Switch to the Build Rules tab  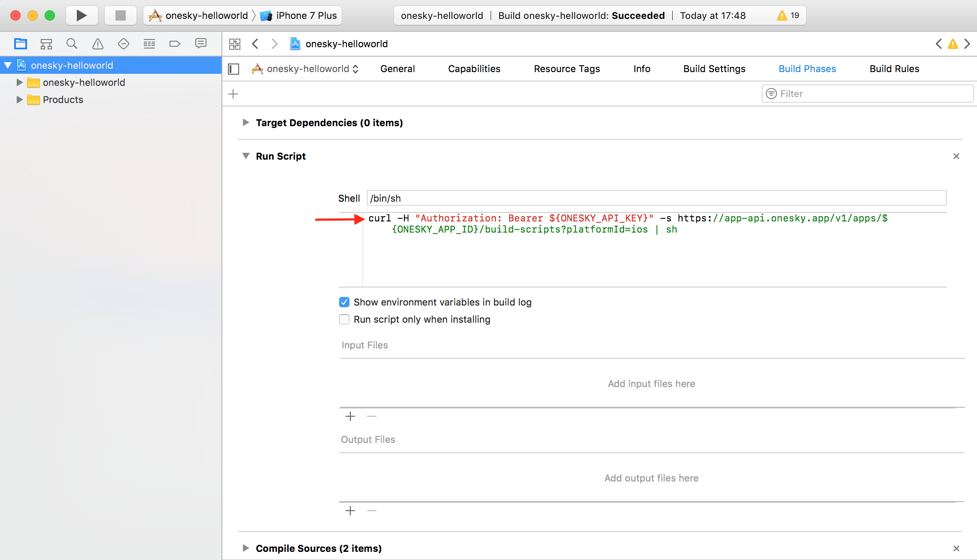point(894,69)
